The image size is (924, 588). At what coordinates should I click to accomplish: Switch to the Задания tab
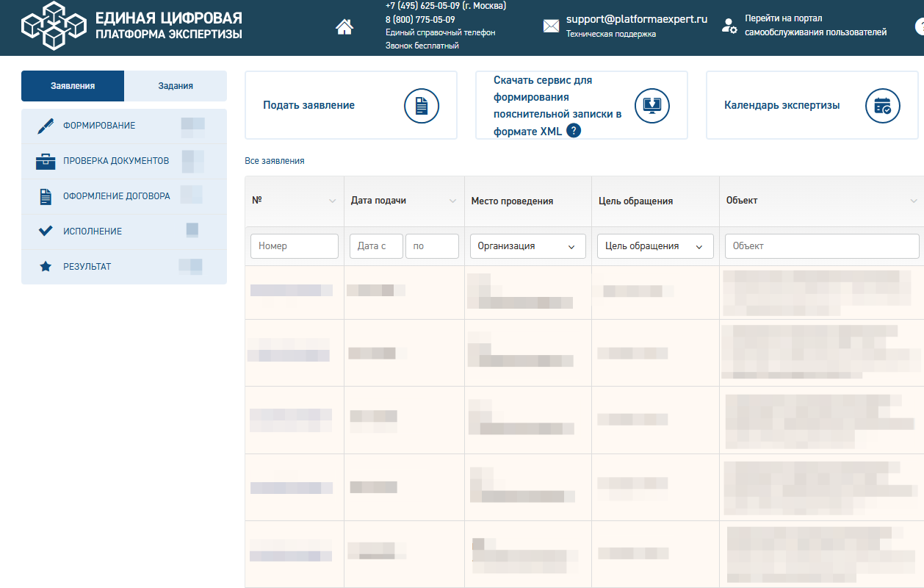point(176,86)
